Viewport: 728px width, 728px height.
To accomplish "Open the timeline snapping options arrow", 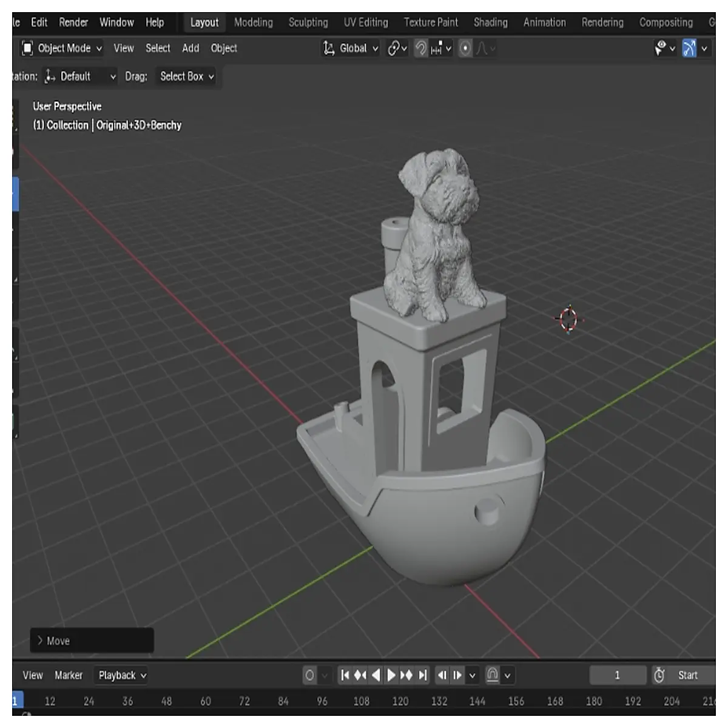I will [508, 675].
